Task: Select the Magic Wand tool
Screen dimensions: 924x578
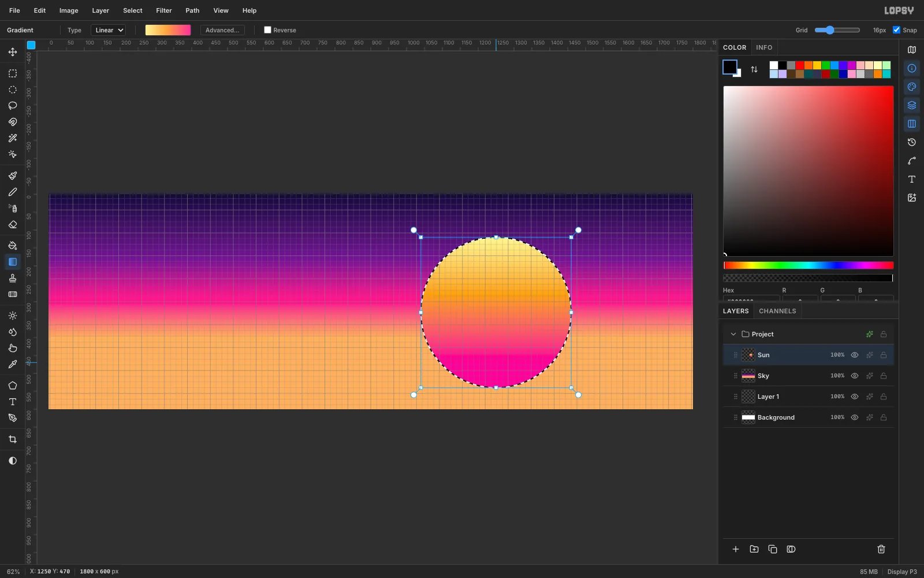Action: pyautogui.click(x=13, y=138)
